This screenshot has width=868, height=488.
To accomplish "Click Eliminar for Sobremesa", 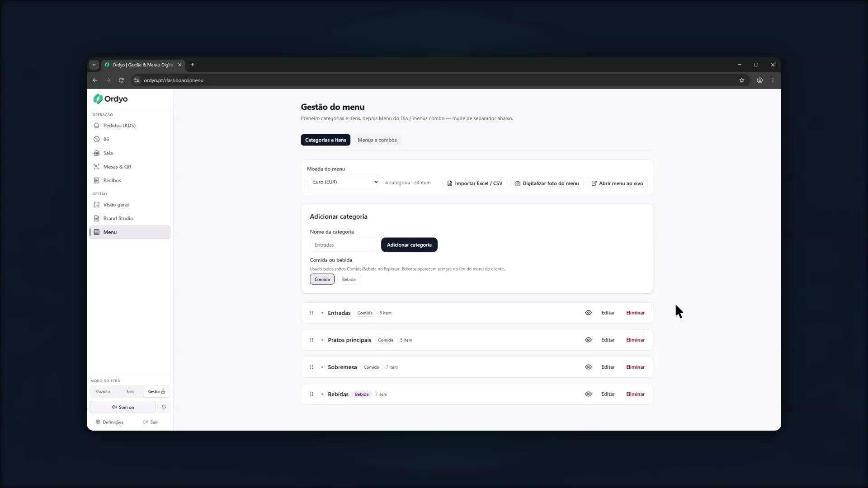I will (635, 367).
